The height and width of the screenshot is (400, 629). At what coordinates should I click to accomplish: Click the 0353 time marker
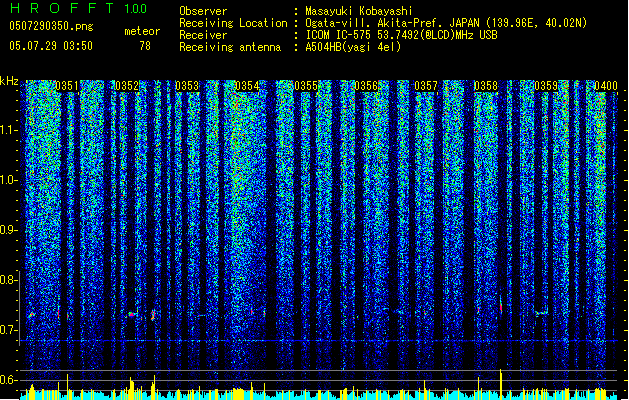187,86
